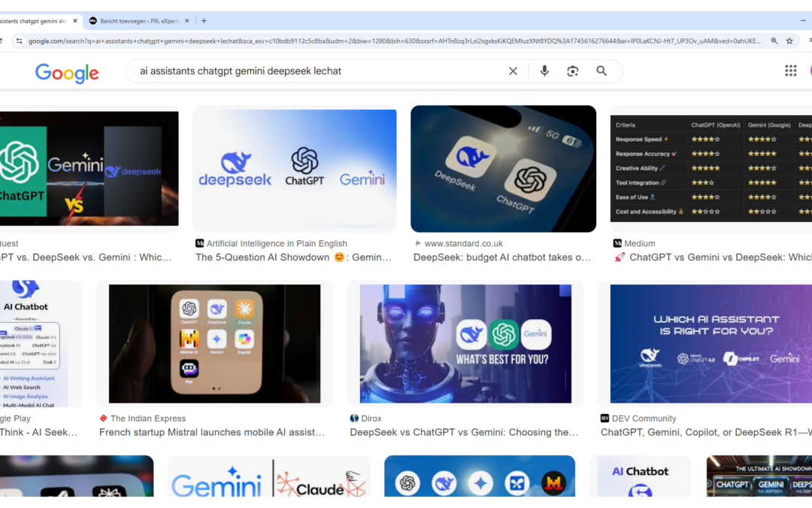Click in the Google search text field
The height and width of the screenshot is (508, 812).
[316, 71]
